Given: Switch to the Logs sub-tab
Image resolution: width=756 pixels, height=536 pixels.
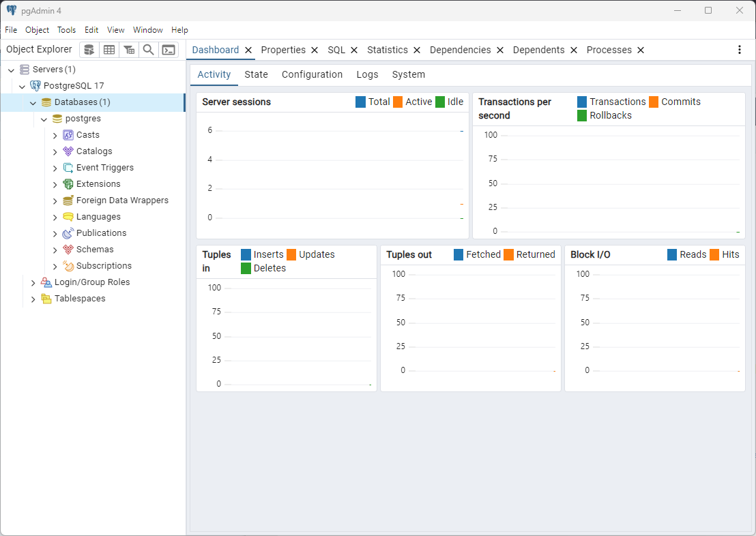Looking at the screenshot, I should (x=367, y=75).
